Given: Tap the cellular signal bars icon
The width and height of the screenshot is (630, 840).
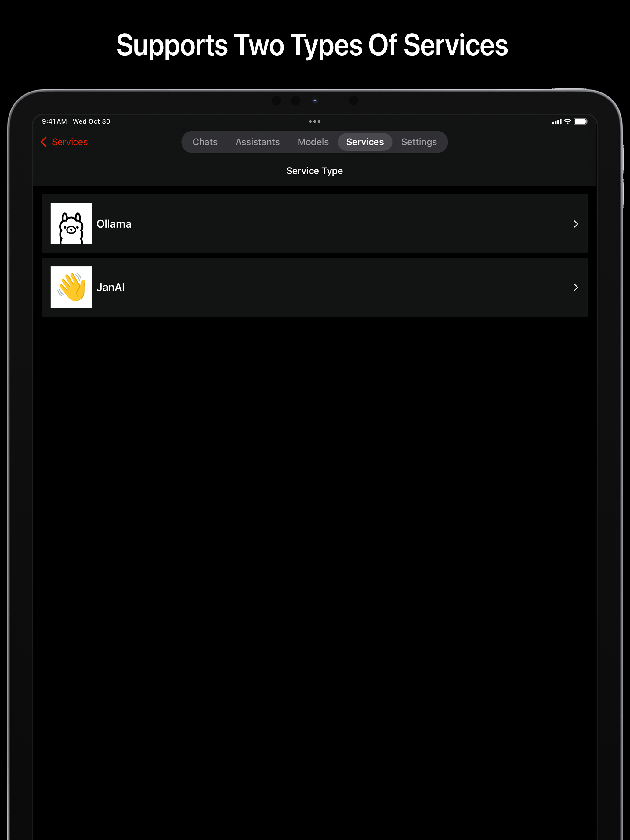Looking at the screenshot, I should [557, 121].
